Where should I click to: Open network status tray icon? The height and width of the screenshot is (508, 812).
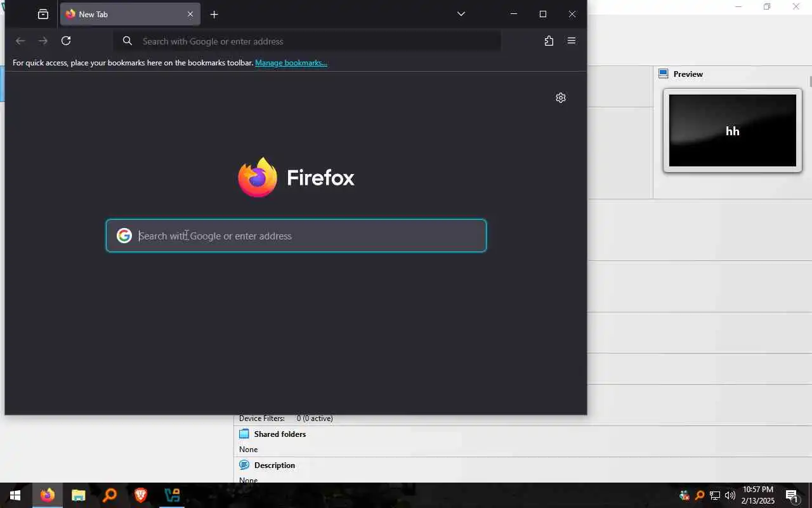[x=715, y=495]
